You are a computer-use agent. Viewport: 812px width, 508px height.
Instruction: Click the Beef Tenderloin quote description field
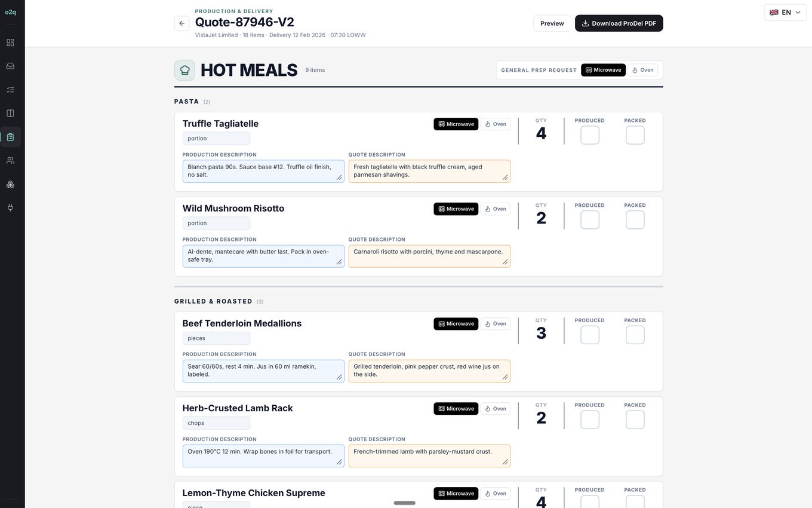pos(429,371)
